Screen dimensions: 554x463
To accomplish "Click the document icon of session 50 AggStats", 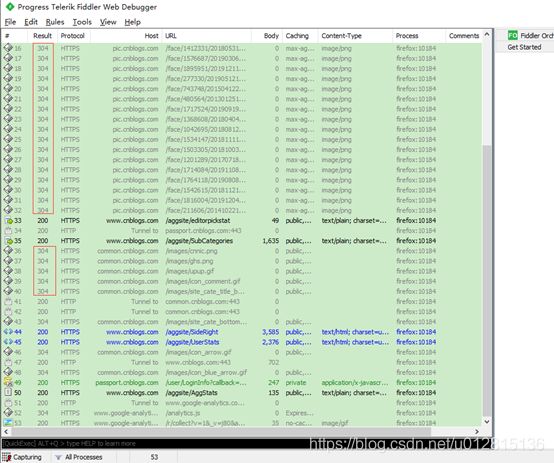I will tap(8, 392).
